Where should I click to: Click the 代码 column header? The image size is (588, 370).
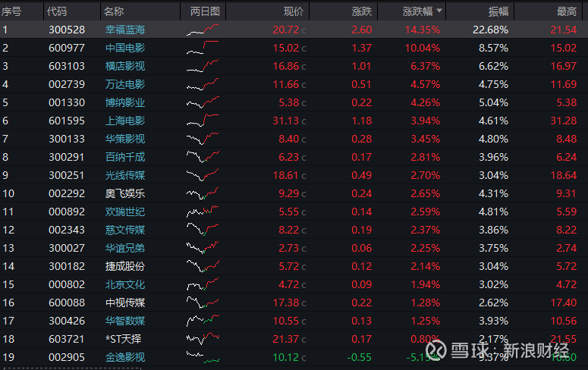tap(57, 11)
